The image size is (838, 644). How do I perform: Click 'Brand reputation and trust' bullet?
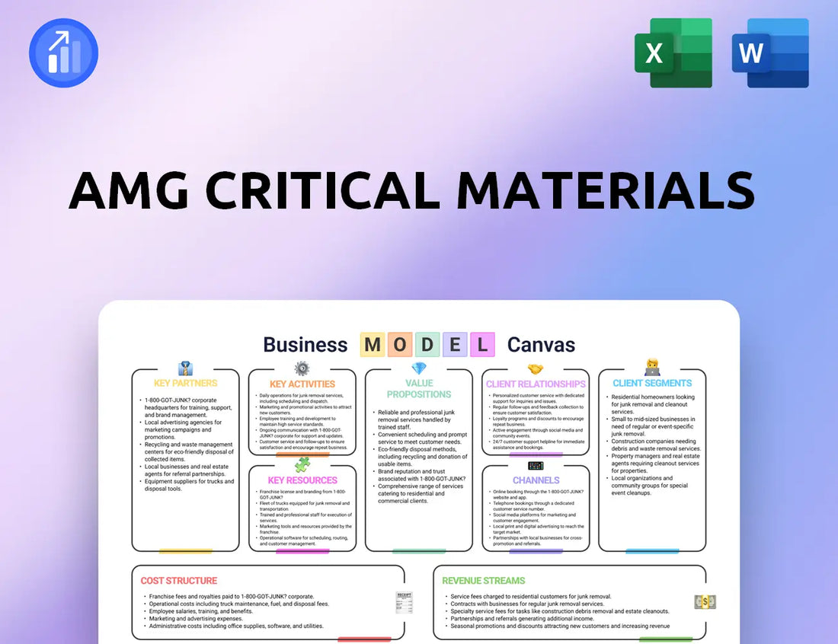click(421, 475)
